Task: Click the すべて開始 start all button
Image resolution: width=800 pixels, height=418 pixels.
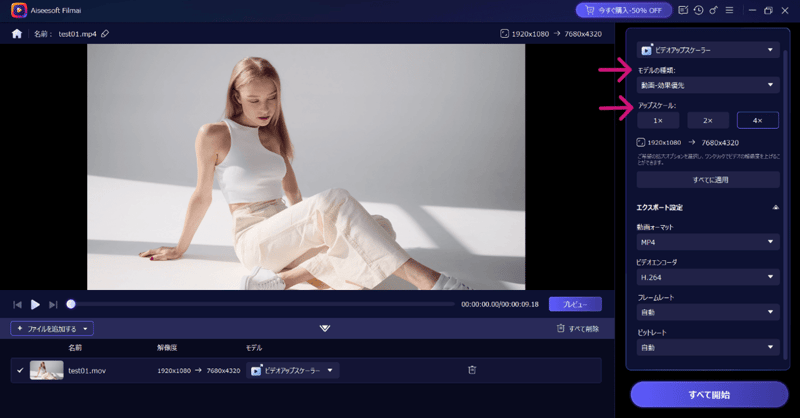Action: coord(709,394)
